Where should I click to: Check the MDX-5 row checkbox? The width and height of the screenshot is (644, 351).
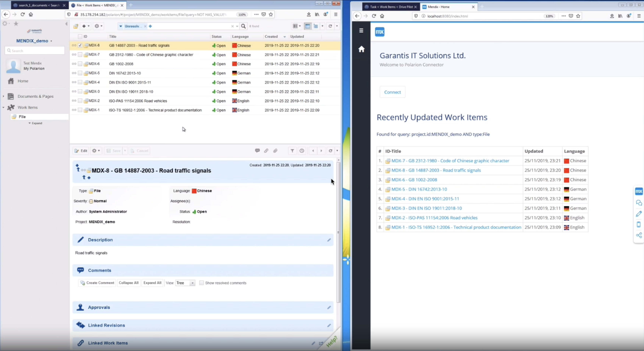click(80, 73)
